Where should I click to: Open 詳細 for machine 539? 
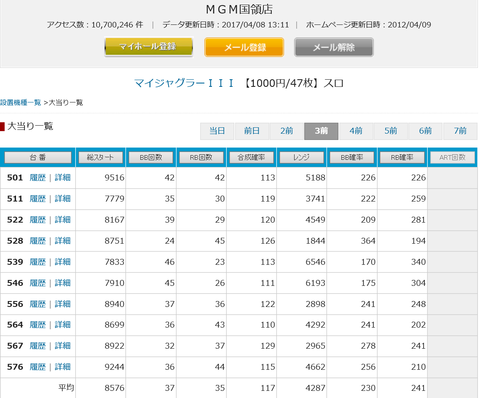point(63,262)
